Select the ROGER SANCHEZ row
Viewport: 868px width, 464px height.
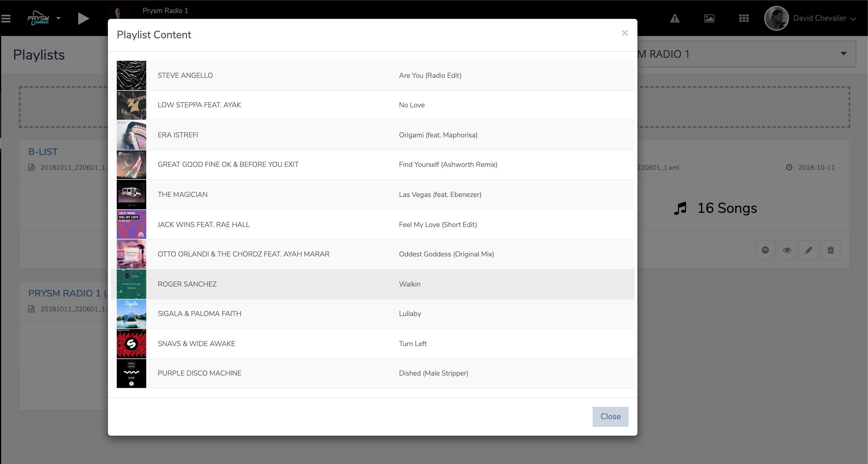372,284
